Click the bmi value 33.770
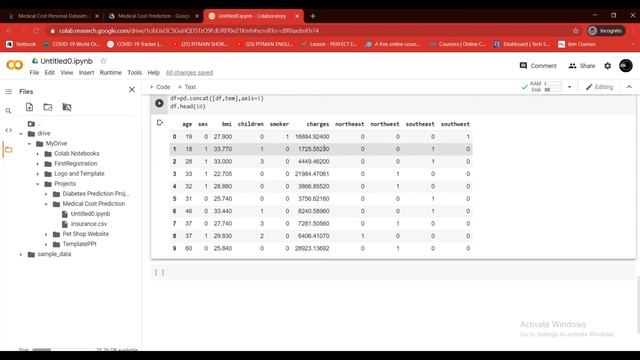Screen dimensions: 640x360 point(223,149)
